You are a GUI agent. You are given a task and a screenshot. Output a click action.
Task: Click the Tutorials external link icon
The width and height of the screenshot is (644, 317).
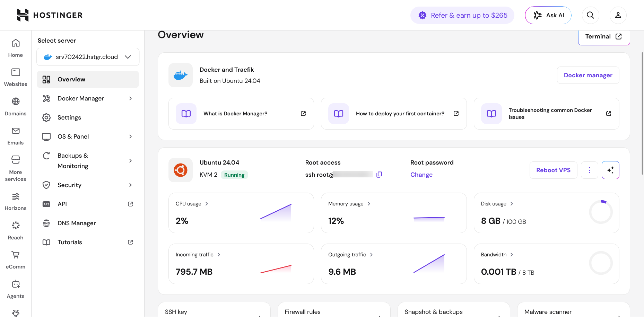tap(130, 242)
